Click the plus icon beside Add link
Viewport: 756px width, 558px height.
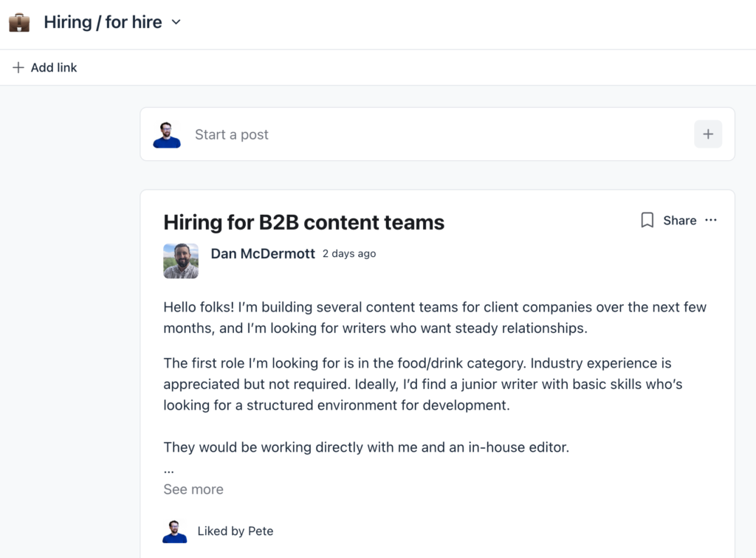point(18,67)
